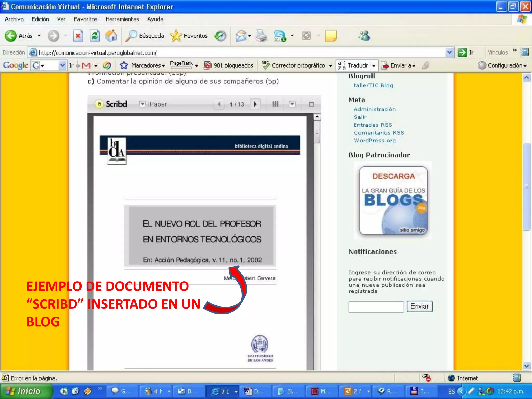
Task: Click the page scrollbar down arrow
Action: click(527, 366)
